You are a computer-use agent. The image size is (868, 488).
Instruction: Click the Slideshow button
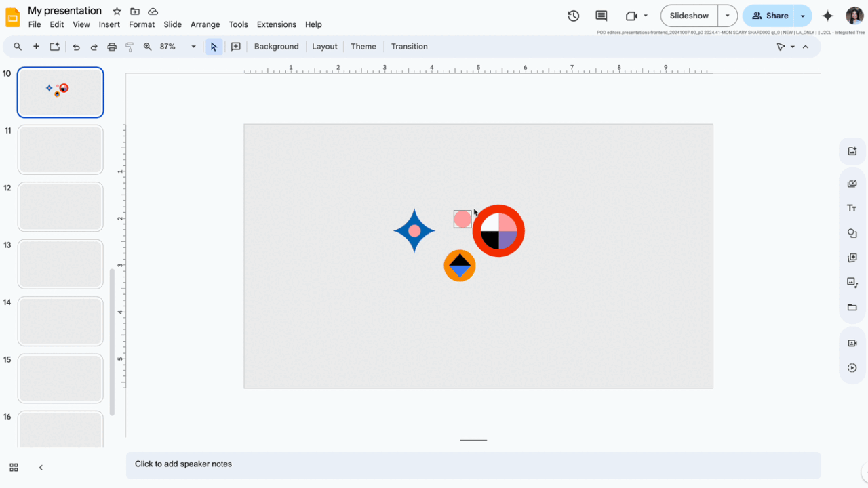(x=689, y=16)
